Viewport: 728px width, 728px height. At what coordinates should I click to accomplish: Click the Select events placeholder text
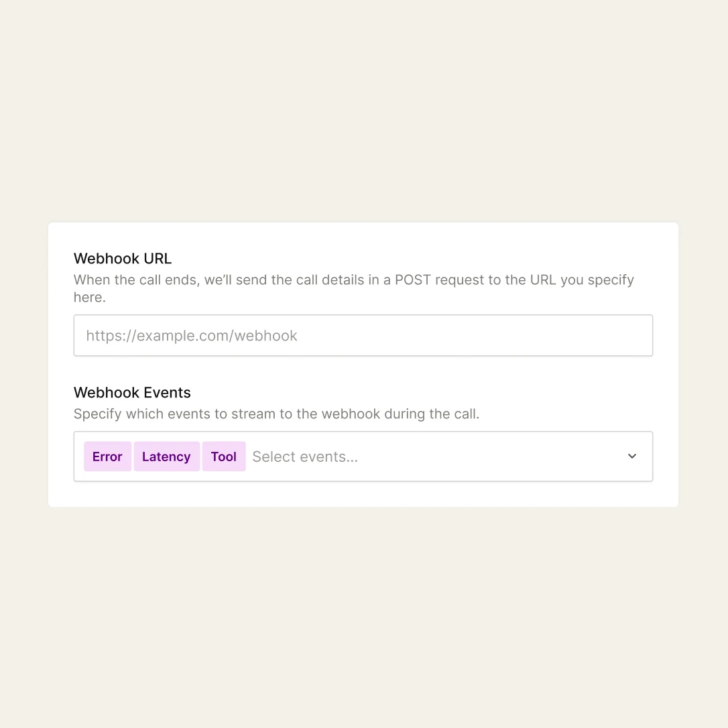point(305,457)
